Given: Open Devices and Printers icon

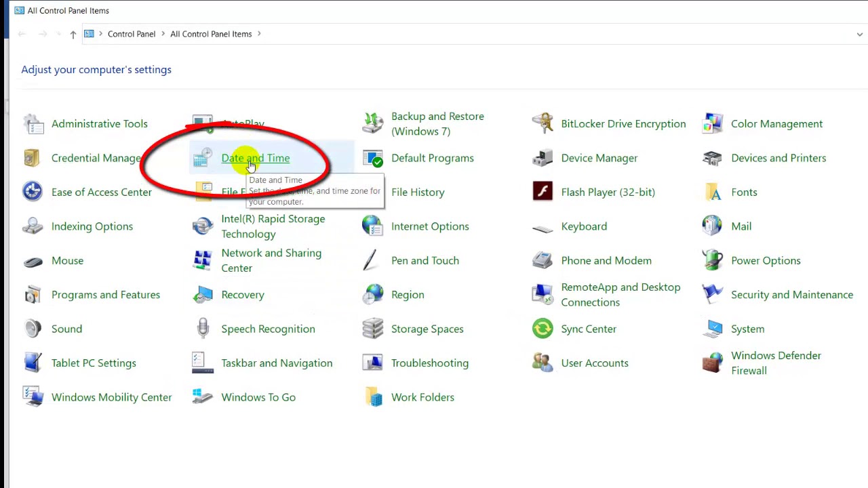Looking at the screenshot, I should pos(712,158).
